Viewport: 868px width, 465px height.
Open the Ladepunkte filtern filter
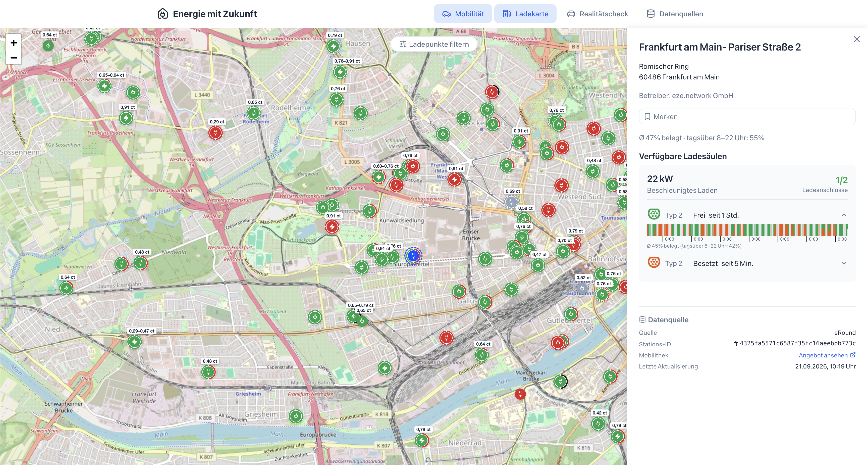coord(434,44)
